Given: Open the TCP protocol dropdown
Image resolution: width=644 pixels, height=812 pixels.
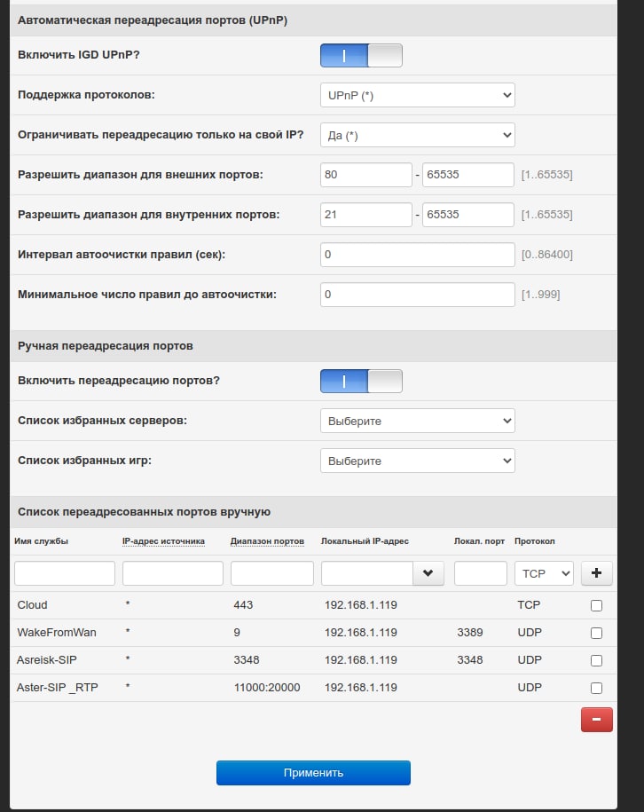Looking at the screenshot, I should click(x=544, y=573).
